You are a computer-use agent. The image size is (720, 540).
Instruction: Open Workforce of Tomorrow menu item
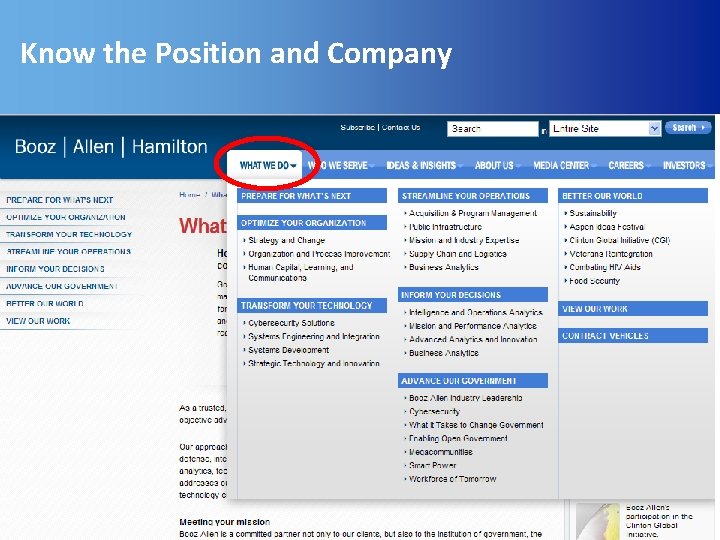(x=452, y=479)
